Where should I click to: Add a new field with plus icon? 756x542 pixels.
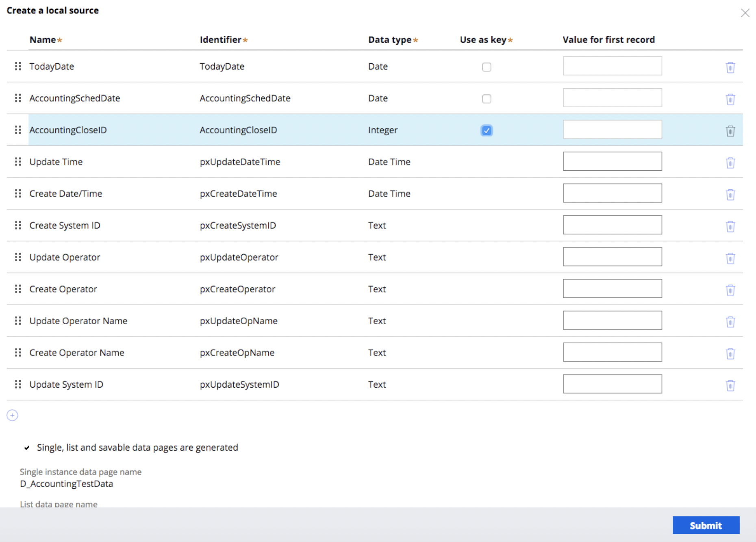coord(12,415)
